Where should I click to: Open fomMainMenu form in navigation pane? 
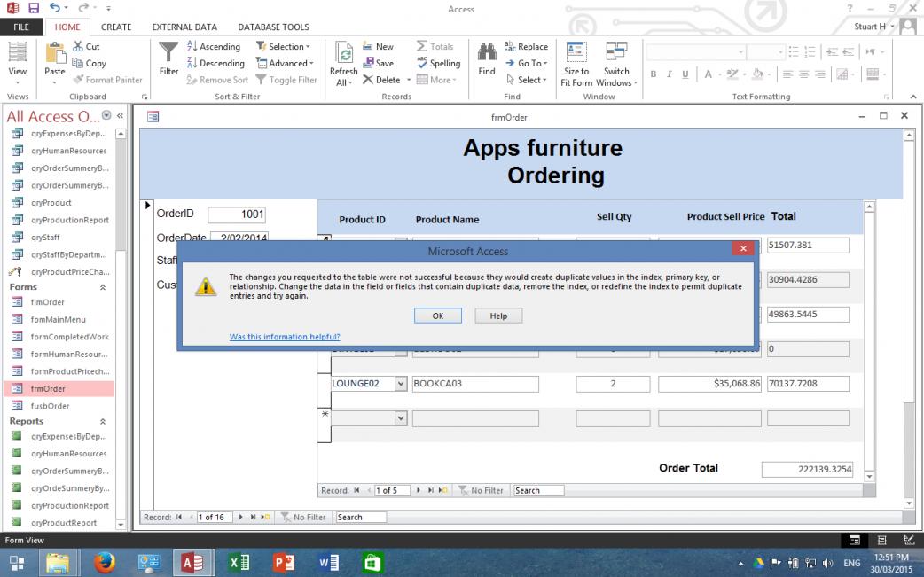pyautogui.click(x=59, y=320)
